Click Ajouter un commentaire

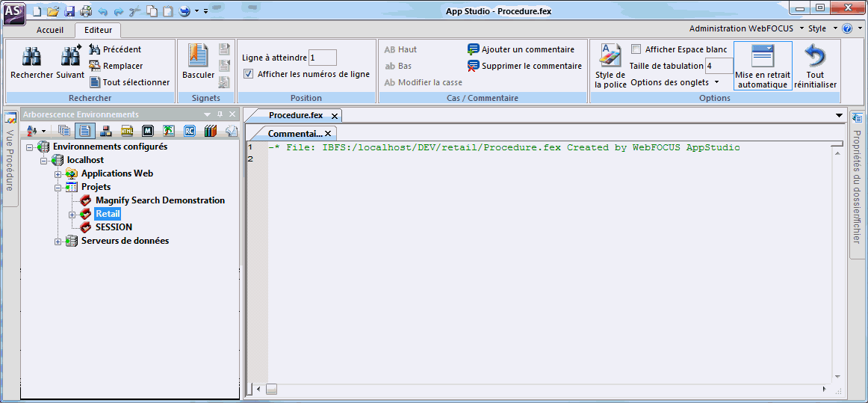tap(521, 49)
